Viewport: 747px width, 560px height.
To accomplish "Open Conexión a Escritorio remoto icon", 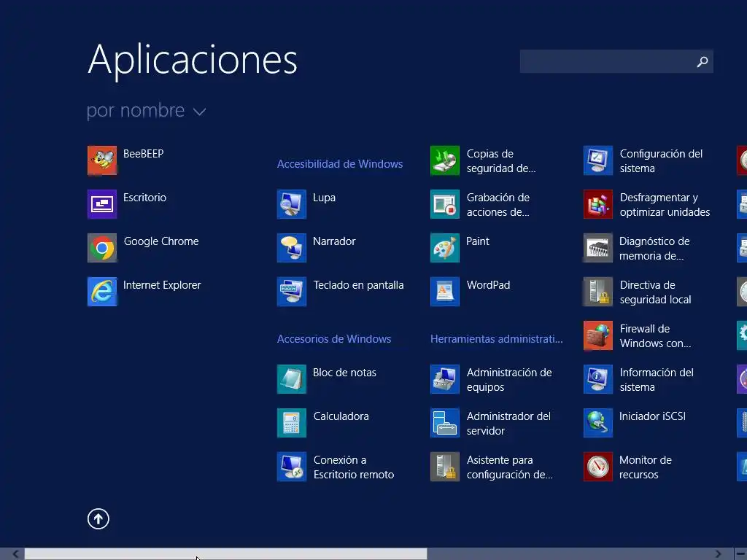I will click(x=292, y=467).
